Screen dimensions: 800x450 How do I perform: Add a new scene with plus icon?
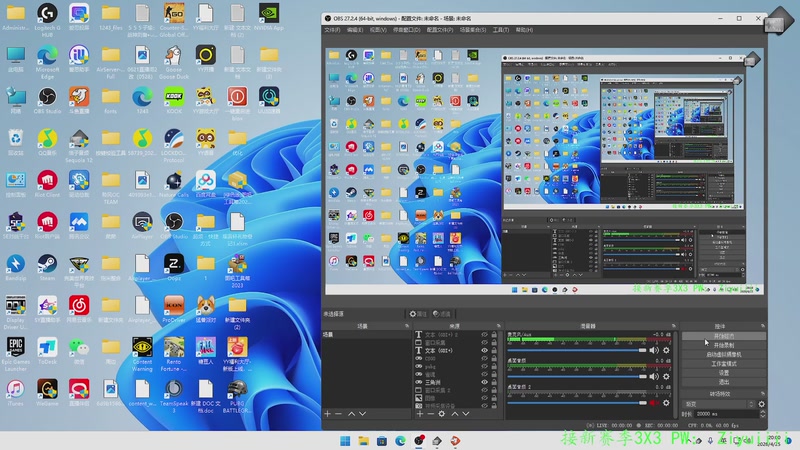click(327, 413)
